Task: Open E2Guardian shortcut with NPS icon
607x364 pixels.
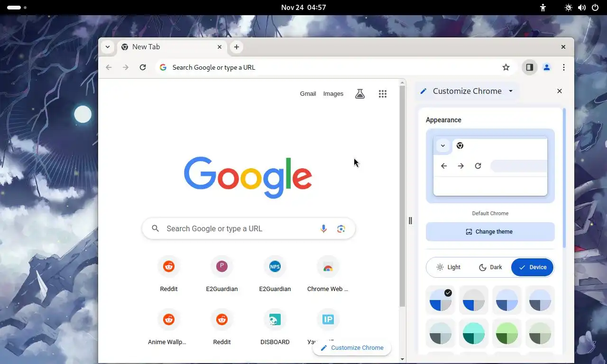Action: [275, 274]
